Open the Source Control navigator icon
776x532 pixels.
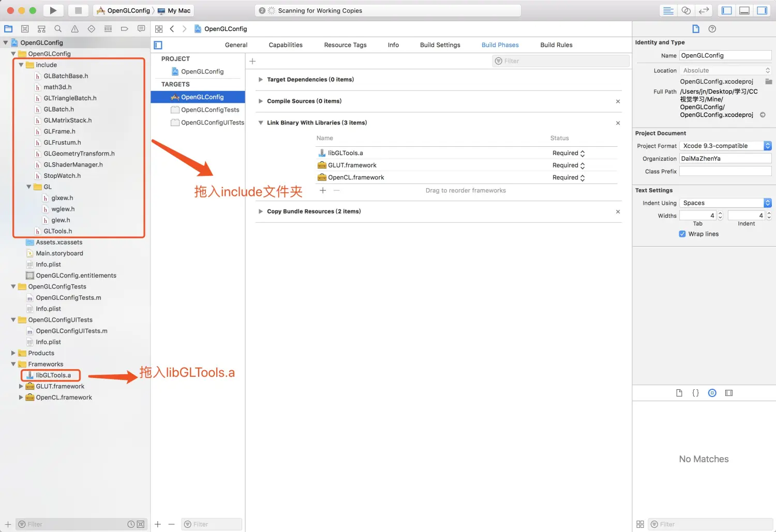pos(25,29)
